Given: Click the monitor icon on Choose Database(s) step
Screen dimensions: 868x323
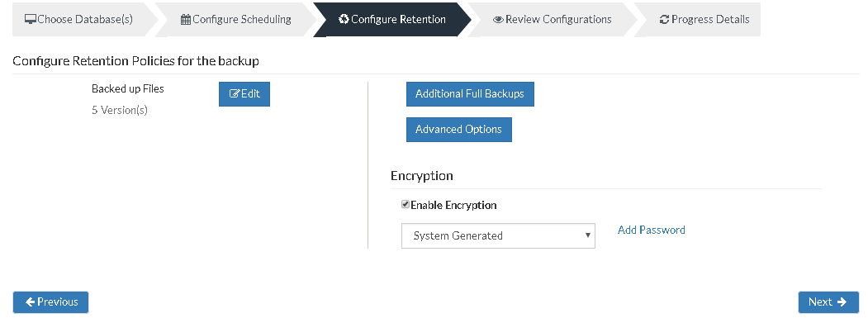Looking at the screenshot, I should pyautogui.click(x=31, y=19).
